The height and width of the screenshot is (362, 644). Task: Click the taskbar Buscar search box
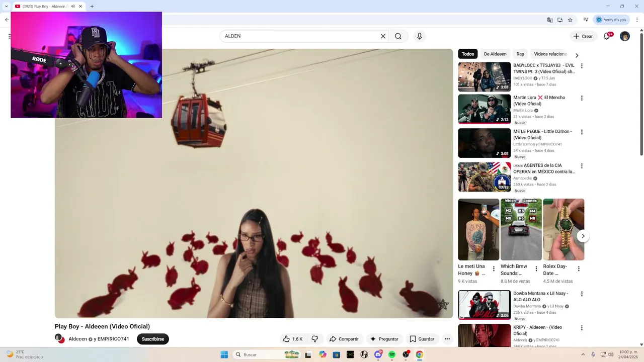pyautogui.click(x=268, y=354)
